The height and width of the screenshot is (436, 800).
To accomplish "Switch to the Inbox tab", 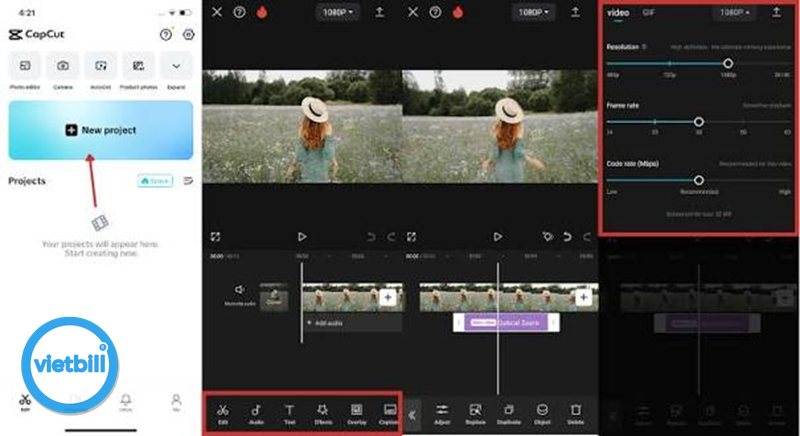I will 126,402.
